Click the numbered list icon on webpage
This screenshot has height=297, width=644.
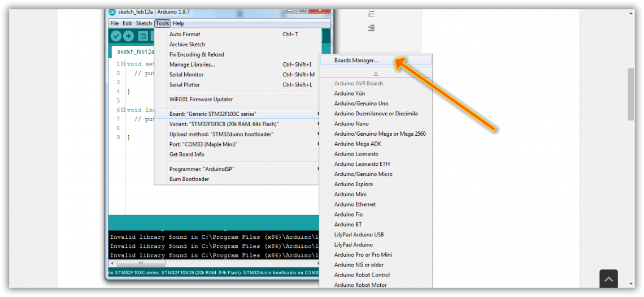pos(371,14)
